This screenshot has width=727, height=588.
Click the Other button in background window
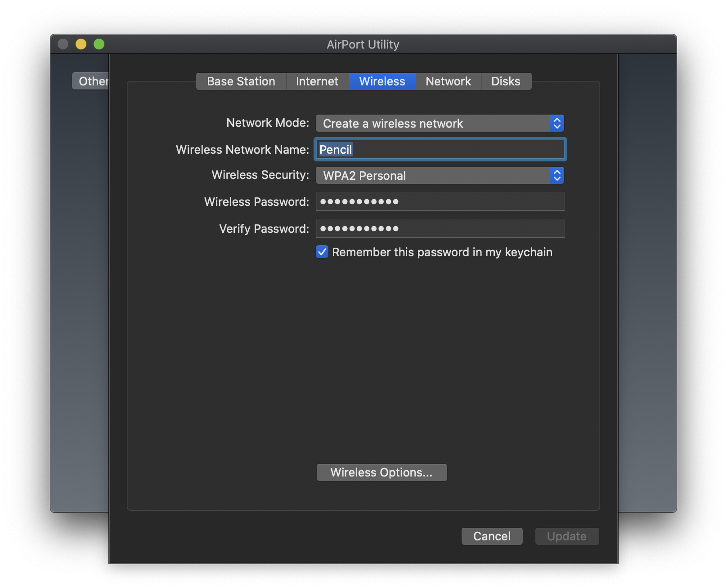[91, 81]
